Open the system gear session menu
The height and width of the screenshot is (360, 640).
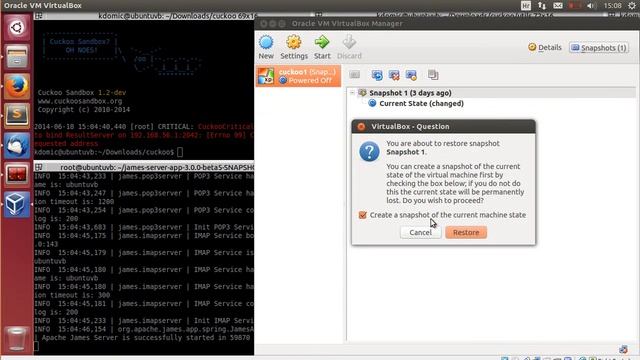pos(632,5)
